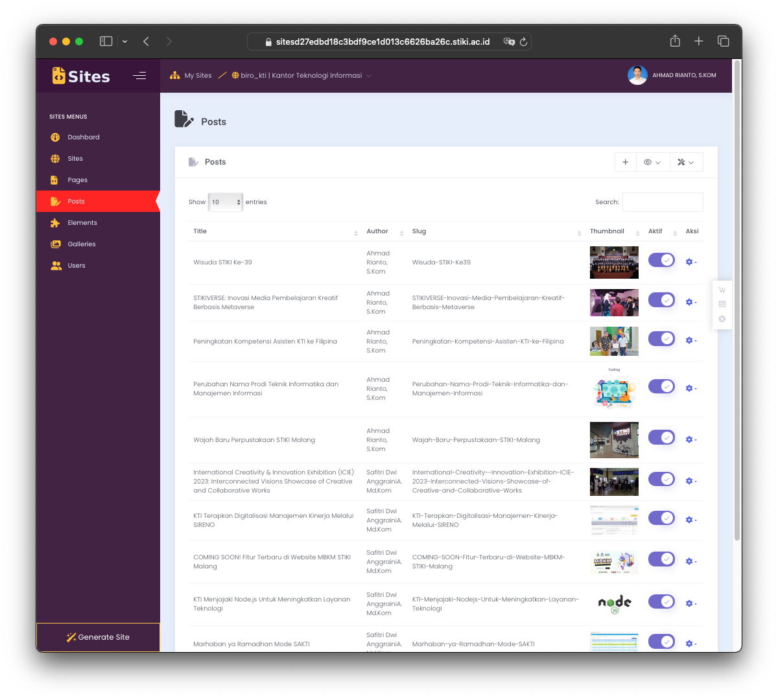Open the My Sites breadcrumb link
This screenshot has height=700, width=778.
198,76
